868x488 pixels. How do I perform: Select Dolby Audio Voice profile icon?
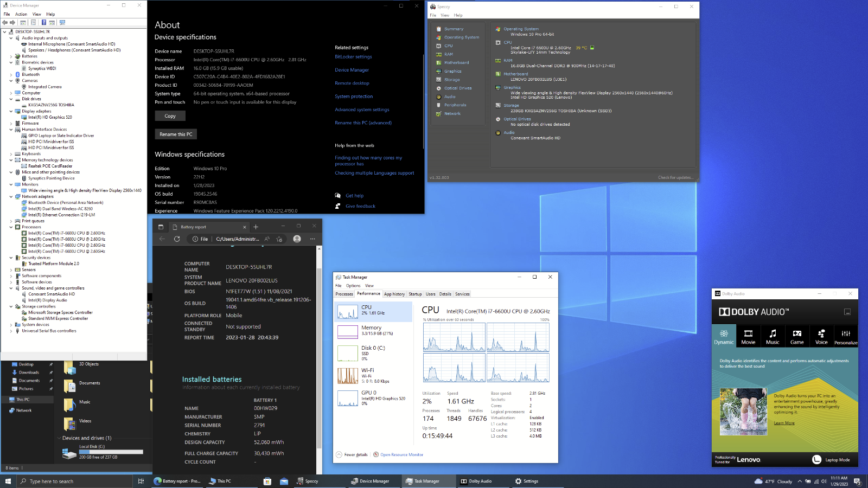pyautogui.click(x=821, y=333)
